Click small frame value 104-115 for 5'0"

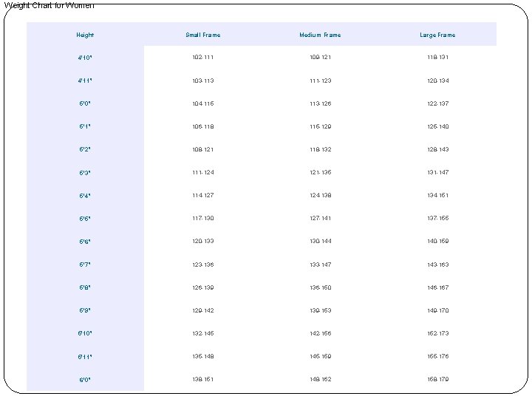[x=203, y=103]
